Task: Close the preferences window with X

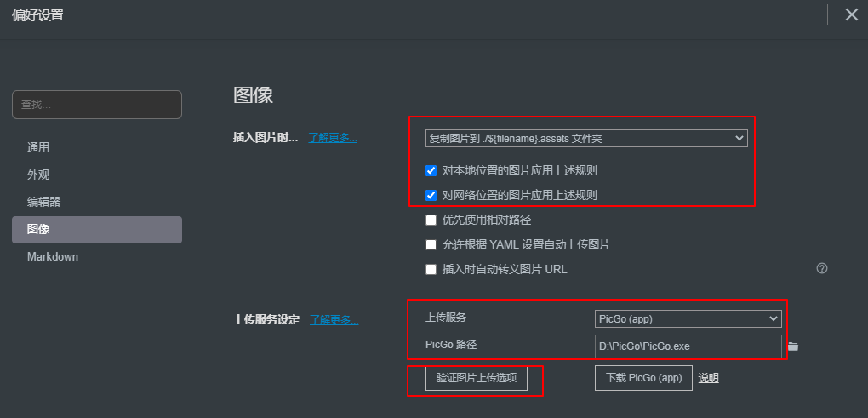Action: click(851, 15)
